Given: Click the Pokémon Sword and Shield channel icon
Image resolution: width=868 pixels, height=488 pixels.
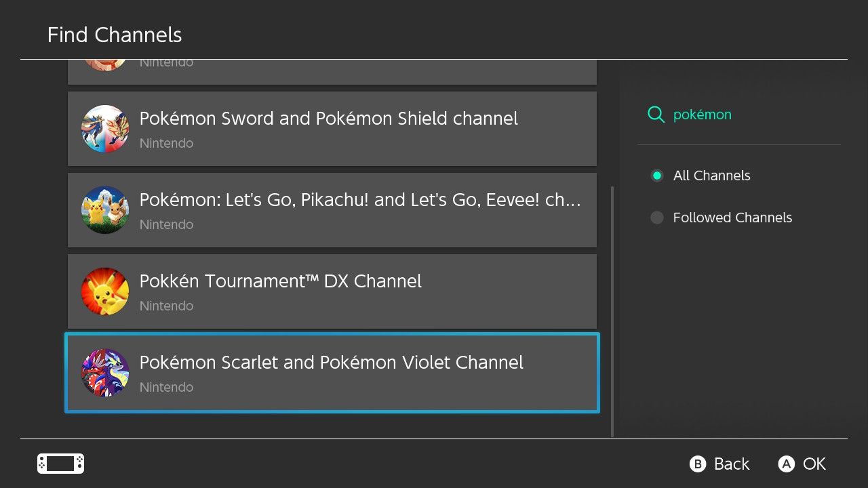Looking at the screenshot, I should (104, 129).
